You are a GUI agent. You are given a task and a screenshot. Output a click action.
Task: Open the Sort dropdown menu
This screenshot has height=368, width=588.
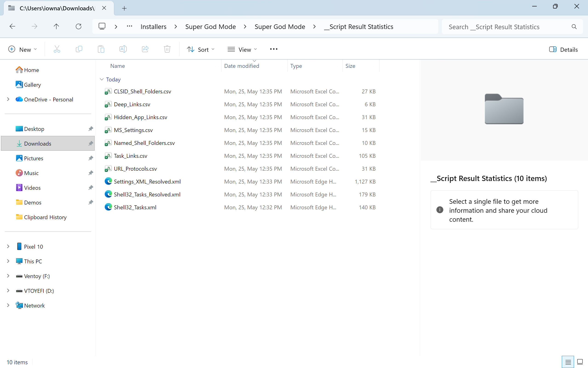tap(201, 49)
